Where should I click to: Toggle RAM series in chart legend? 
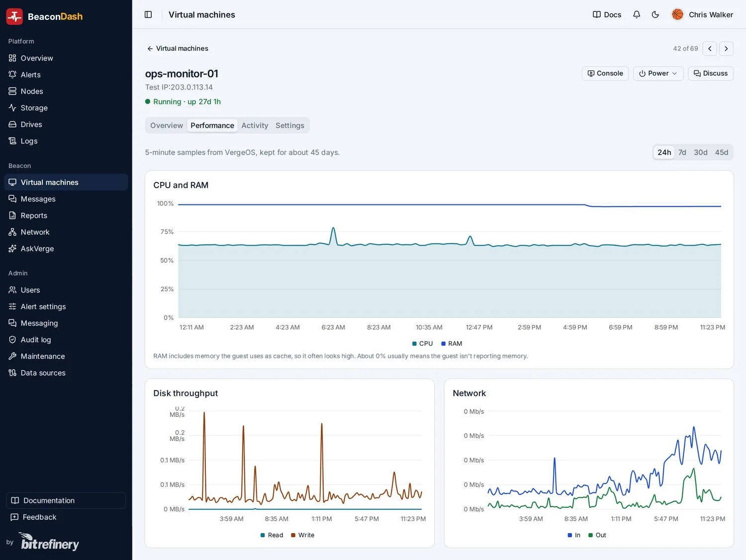[452, 343]
